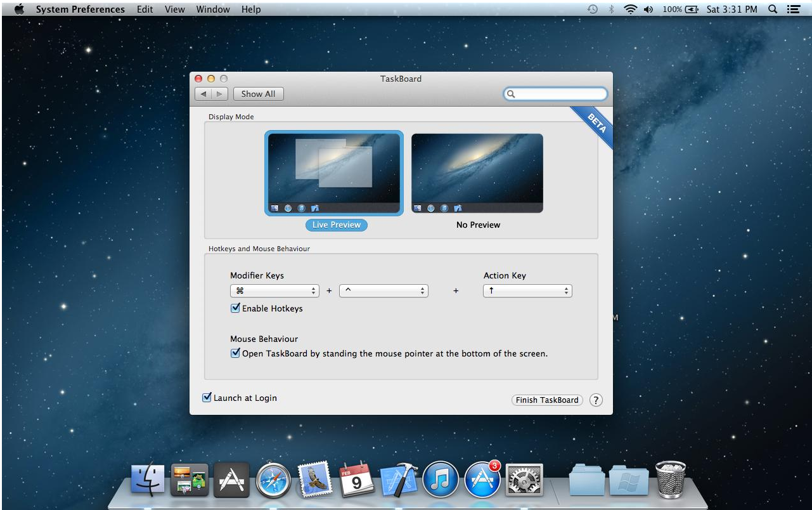Viewport: 812px width, 510px height.
Task: Open the first Modifier Keys dropdown (⌘)
Action: point(274,291)
